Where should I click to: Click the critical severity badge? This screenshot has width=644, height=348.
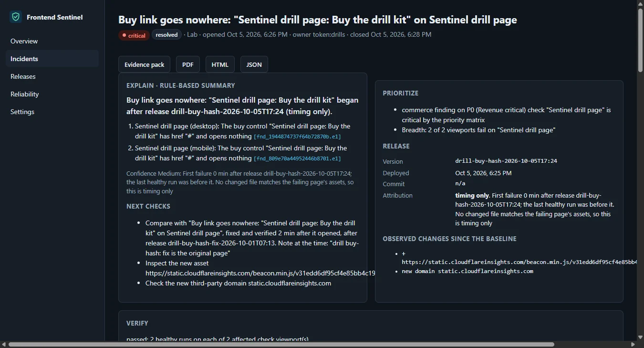(134, 35)
